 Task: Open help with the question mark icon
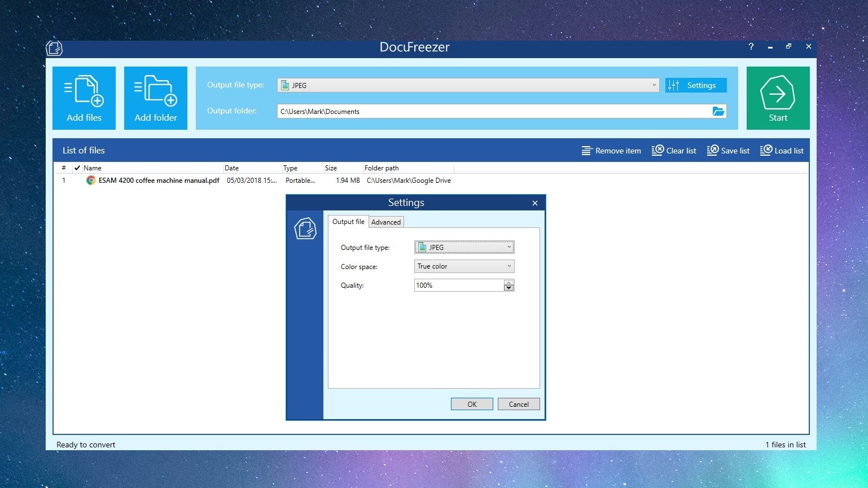[x=751, y=47]
